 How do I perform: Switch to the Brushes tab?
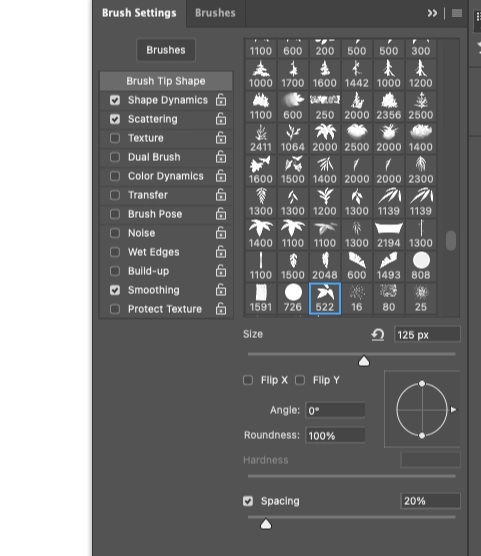215,13
